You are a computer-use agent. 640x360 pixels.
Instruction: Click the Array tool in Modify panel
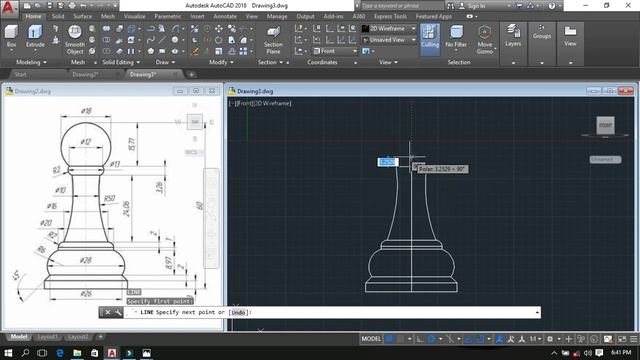(243, 51)
